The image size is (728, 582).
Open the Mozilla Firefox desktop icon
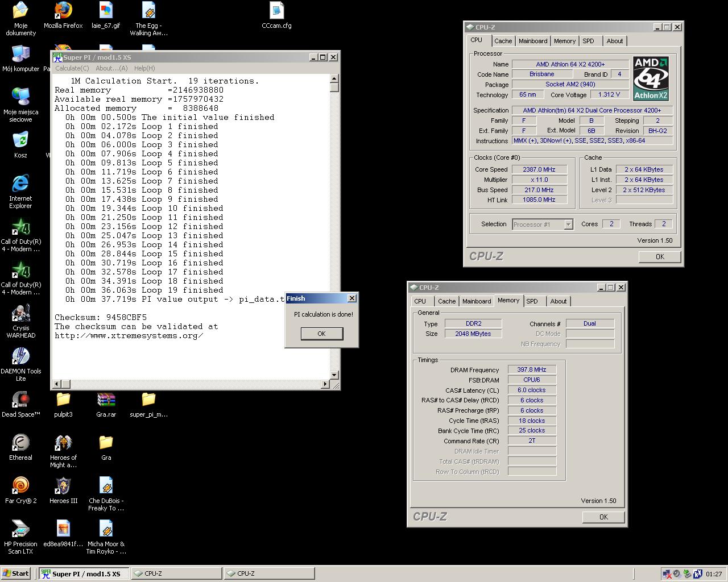63,11
